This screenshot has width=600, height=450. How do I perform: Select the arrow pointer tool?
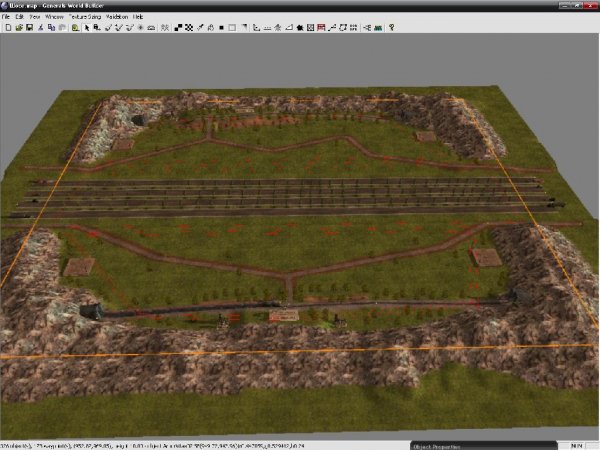pyautogui.click(x=87, y=27)
